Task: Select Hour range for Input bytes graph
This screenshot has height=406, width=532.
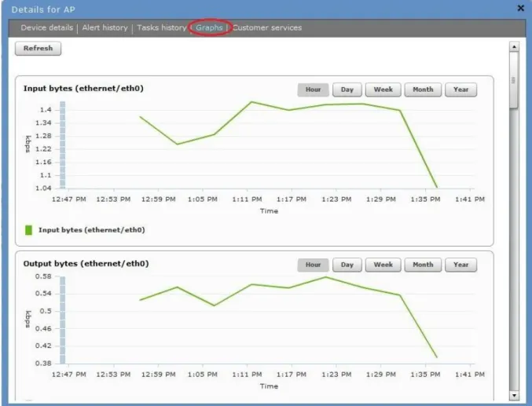Action: tap(313, 90)
